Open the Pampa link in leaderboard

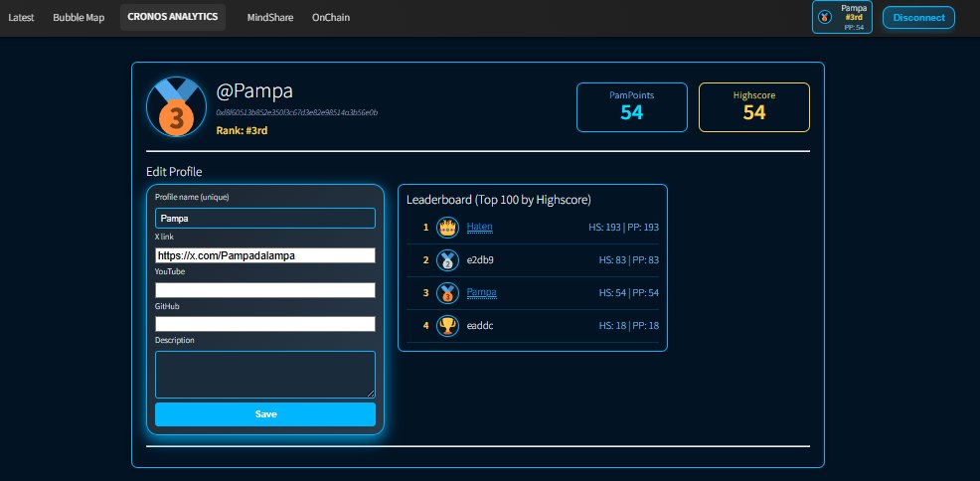481,292
